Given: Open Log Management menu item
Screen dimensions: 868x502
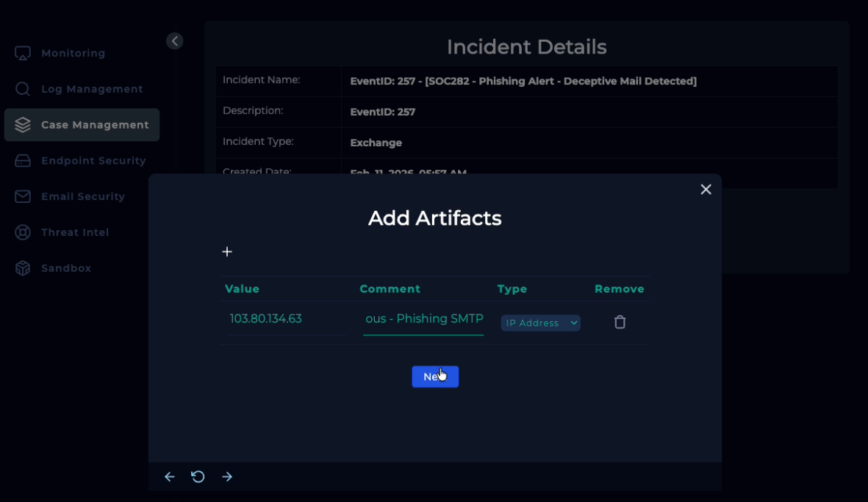Looking at the screenshot, I should point(92,89).
